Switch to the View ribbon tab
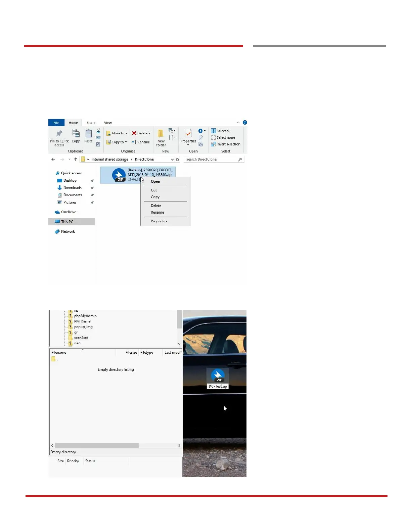This screenshot has width=411, height=532. pyautogui.click(x=108, y=123)
